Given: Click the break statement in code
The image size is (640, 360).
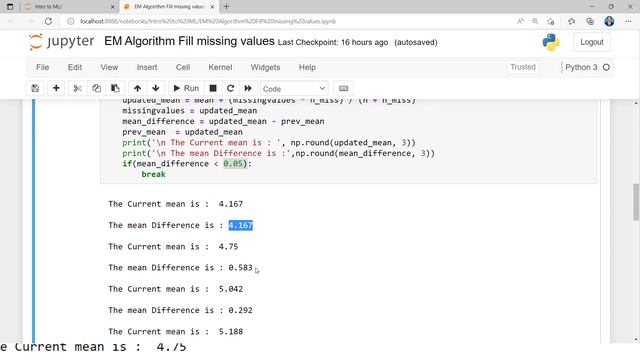Looking at the screenshot, I should click(x=153, y=174).
